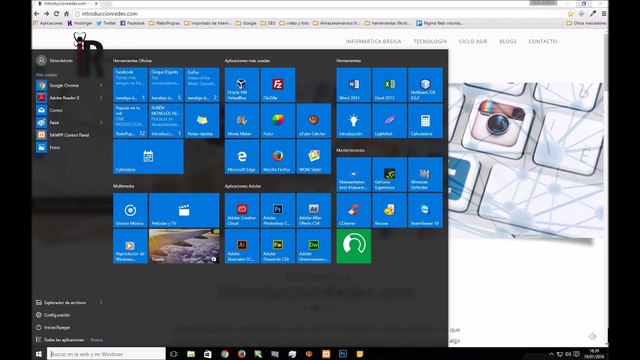The width and height of the screenshot is (640, 360).
Task: Open Task View on the taskbar
Action: [x=173, y=354]
